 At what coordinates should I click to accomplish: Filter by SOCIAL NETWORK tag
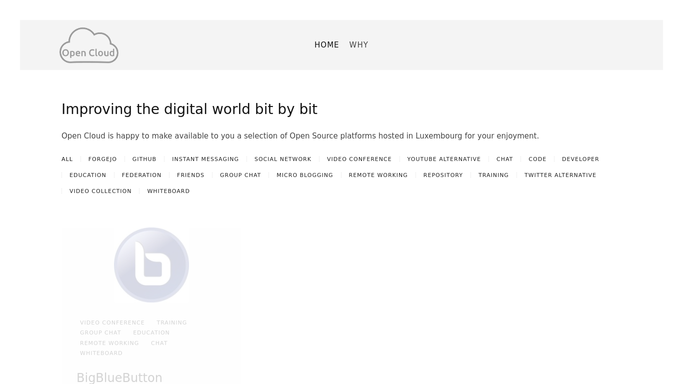pos(283,159)
